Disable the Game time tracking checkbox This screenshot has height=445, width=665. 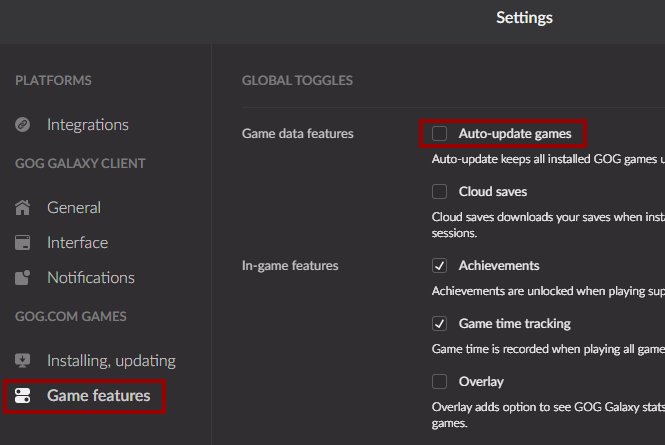tap(439, 324)
